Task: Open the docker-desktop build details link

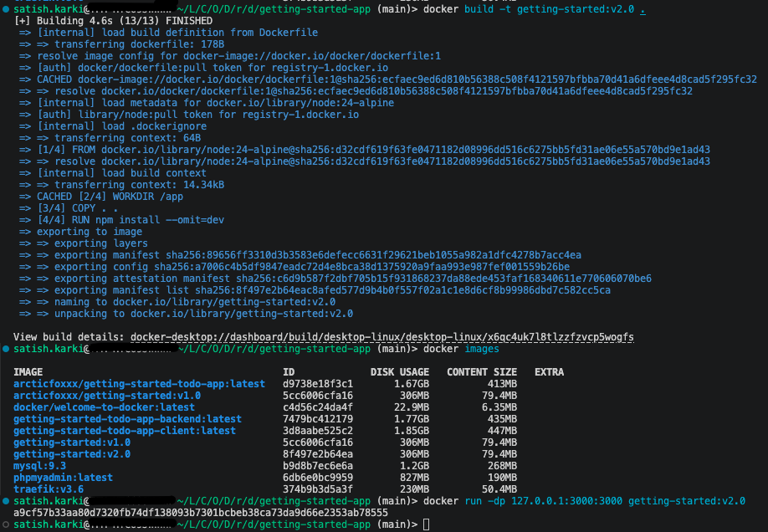Action: coord(382,337)
